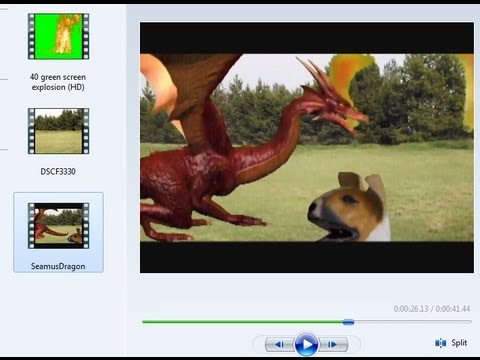Click the SeamusDragon file name
Screen dimensions: 480x360
click(58, 266)
